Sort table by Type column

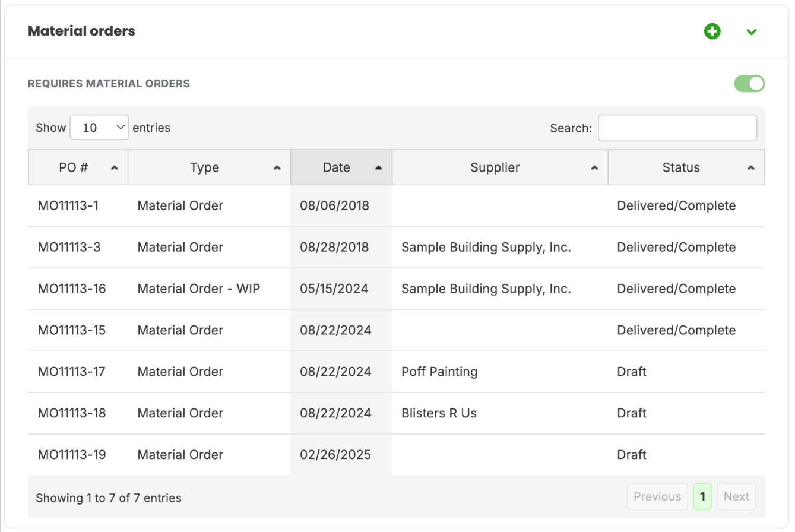point(209,167)
